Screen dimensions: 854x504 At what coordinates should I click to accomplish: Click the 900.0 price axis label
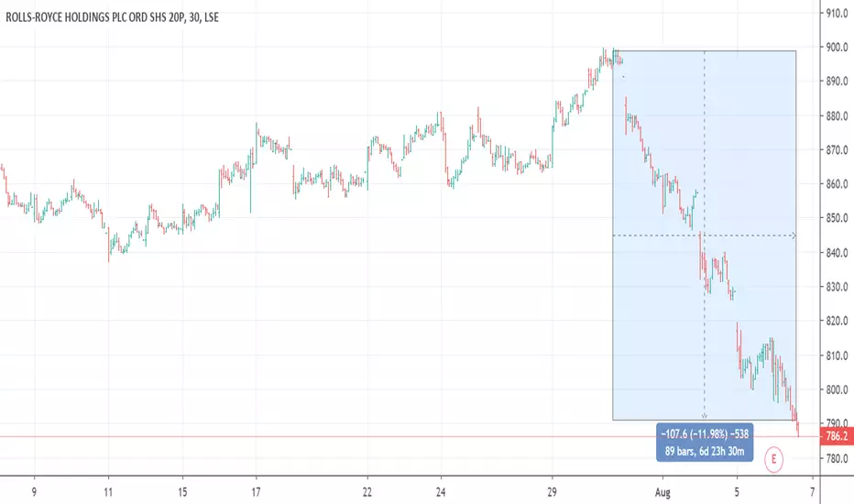837,48
